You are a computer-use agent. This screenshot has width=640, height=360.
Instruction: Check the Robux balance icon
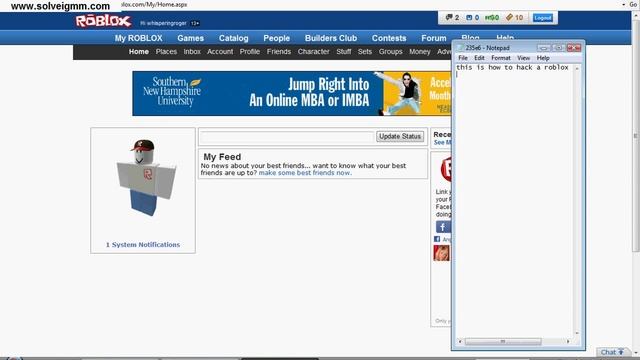(492, 18)
